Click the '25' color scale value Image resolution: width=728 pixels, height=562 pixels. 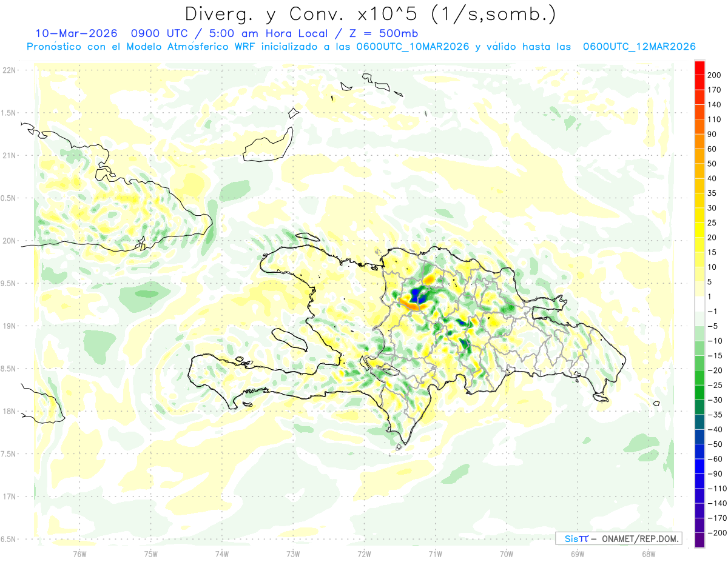[x=712, y=223]
